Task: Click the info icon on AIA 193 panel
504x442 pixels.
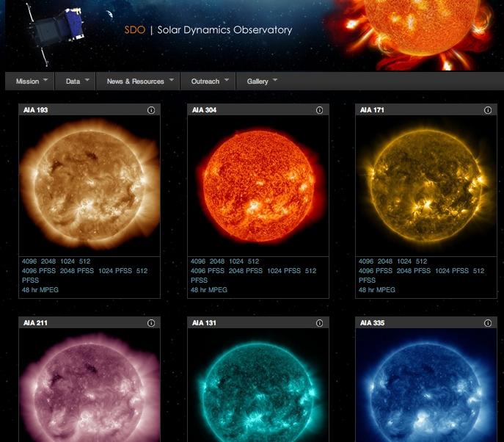Action: [151, 110]
